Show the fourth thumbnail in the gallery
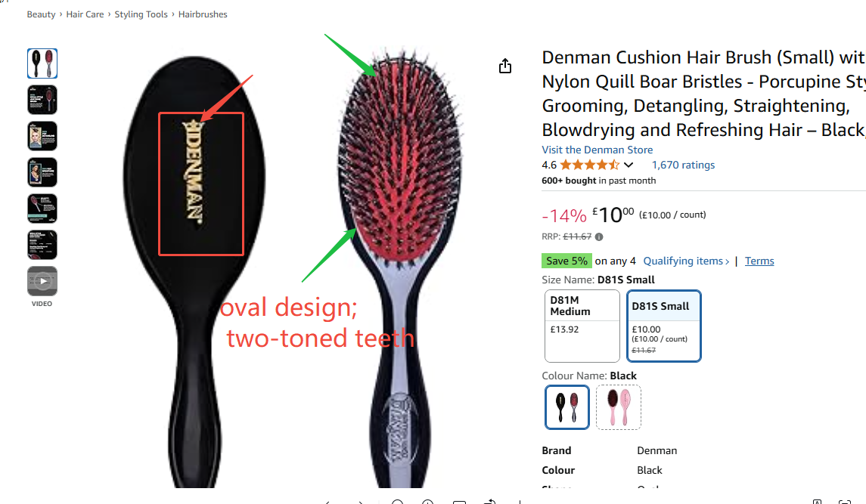The width and height of the screenshot is (866, 504). coord(42,172)
